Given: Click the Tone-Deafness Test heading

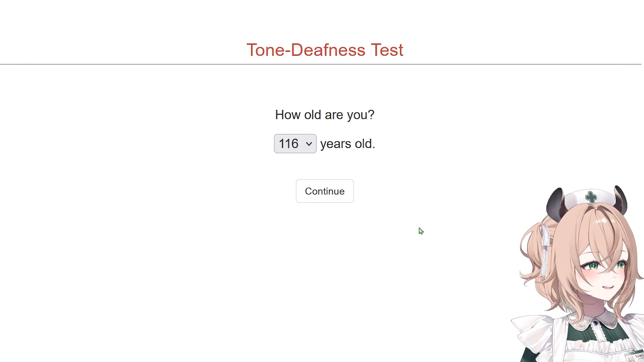Looking at the screenshot, I should tap(325, 50).
